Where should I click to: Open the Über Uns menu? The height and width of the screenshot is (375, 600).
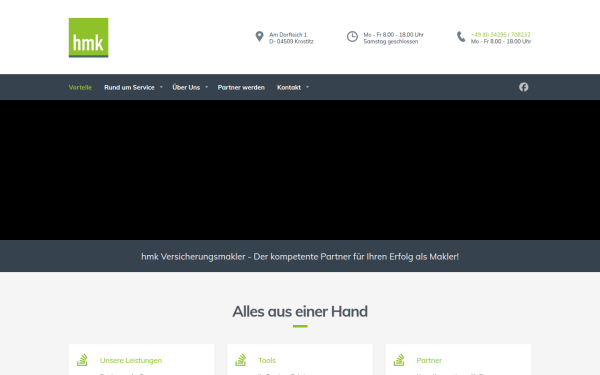[186, 88]
